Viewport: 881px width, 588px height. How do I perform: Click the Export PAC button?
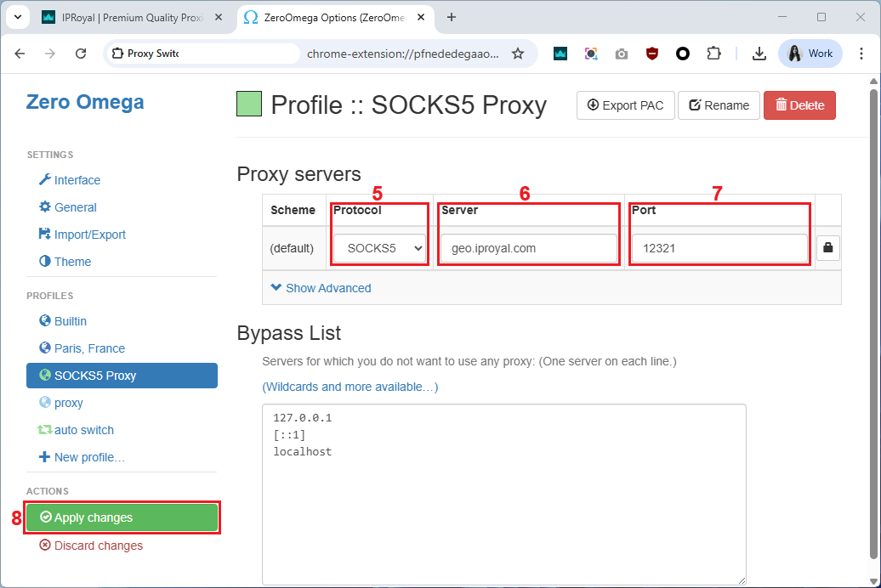625,105
